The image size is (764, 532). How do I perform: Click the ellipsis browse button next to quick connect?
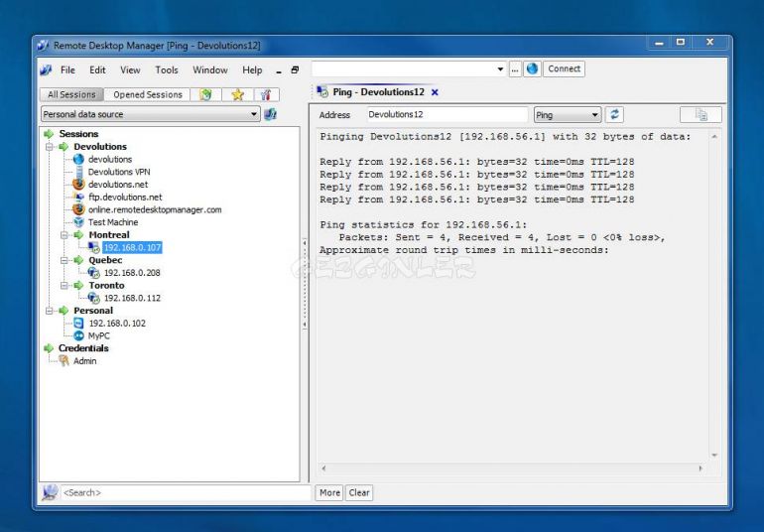click(x=515, y=68)
